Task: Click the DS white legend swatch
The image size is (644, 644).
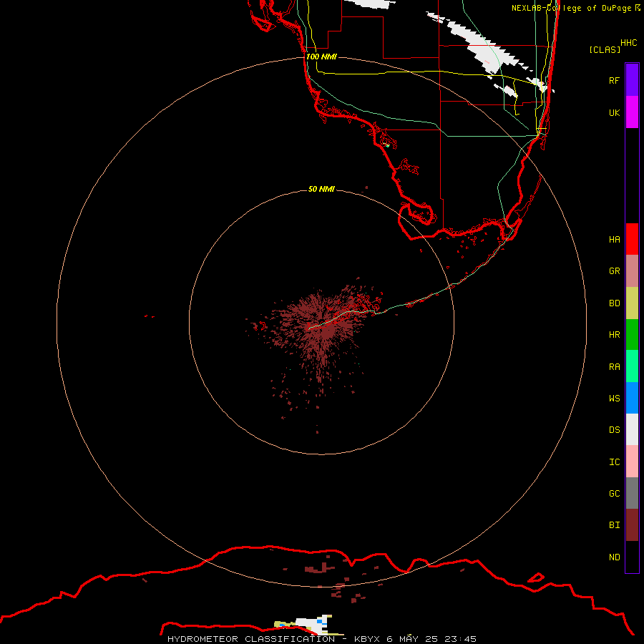Action: pos(632,429)
